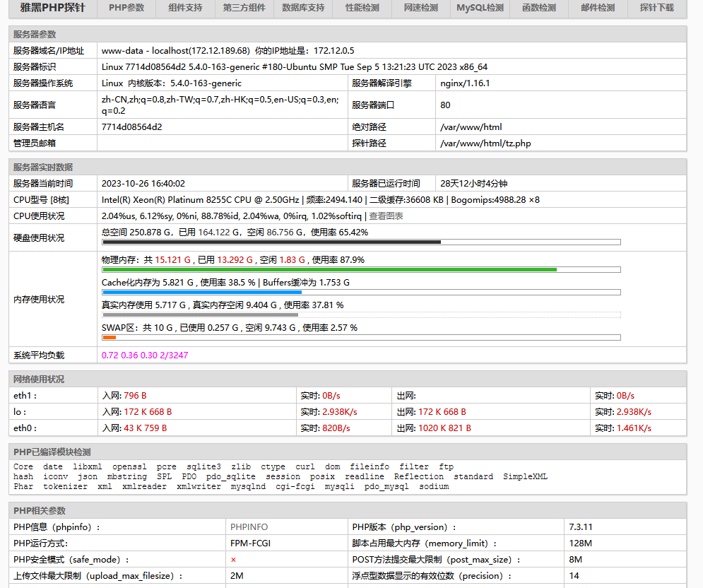Click the disk usage progress bar
Image resolution: width=703 pixels, height=588 pixels.
[x=361, y=242]
